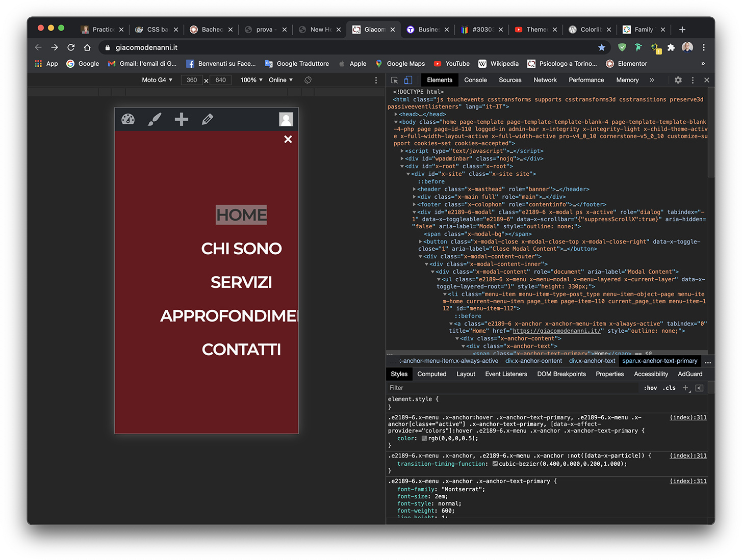Open device toolbar more options menu
This screenshot has height=560, width=742.
point(376,80)
